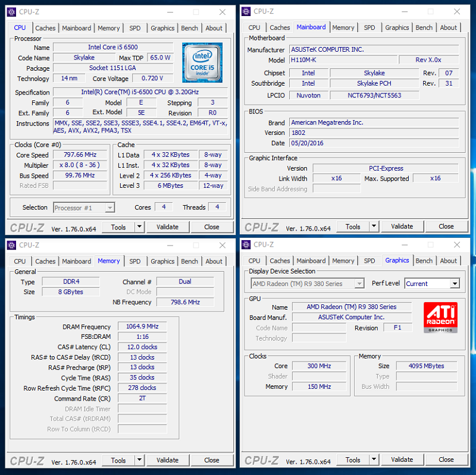This screenshot has width=476, height=475.
Task: Click the BIOS Version value '1802'
Action: 374,133
